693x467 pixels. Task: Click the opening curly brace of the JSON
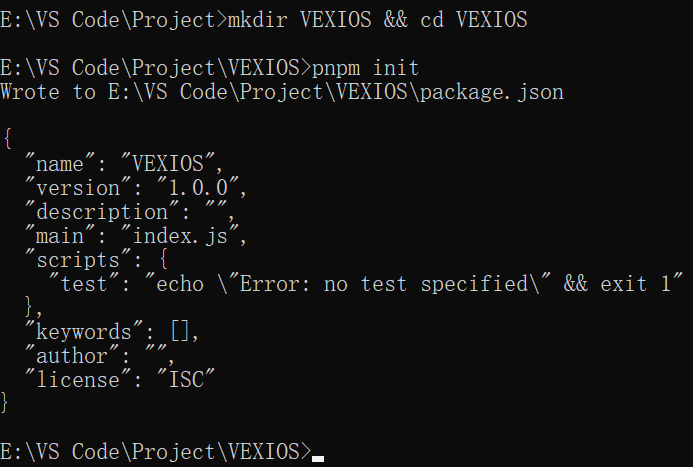tap(6, 140)
